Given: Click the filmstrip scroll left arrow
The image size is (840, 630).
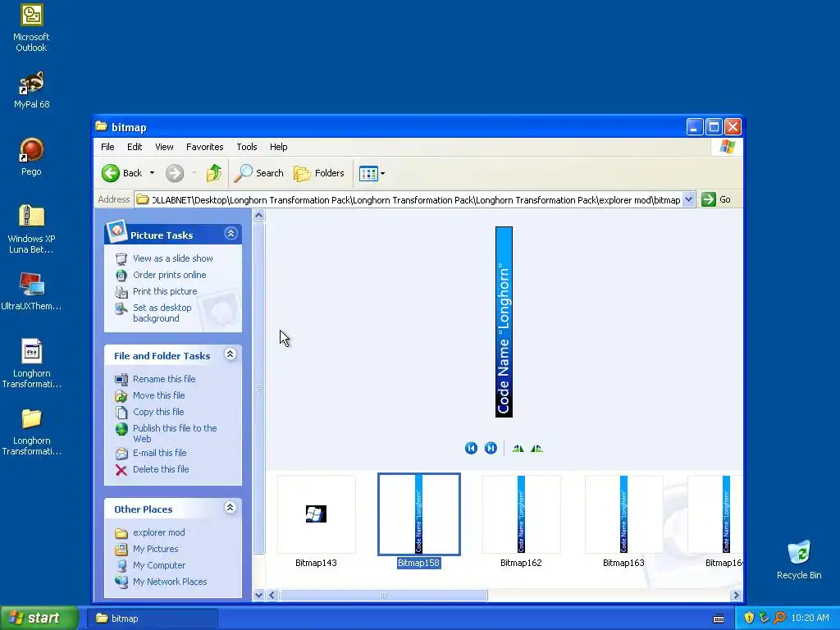Looking at the screenshot, I should pyautogui.click(x=272, y=596).
